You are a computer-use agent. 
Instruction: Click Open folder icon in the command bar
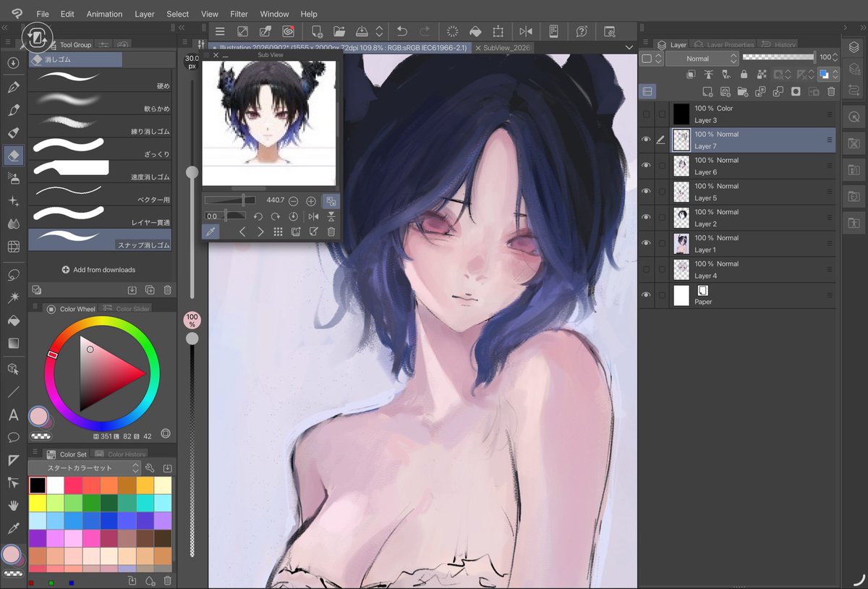339,32
